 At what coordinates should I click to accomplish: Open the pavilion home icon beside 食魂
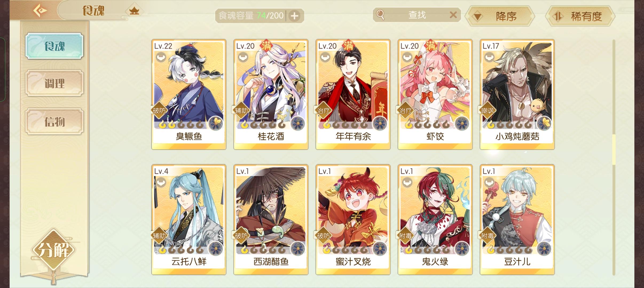(134, 11)
